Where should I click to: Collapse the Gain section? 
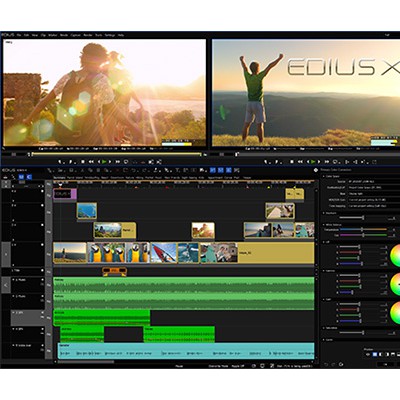coord(323,299)
